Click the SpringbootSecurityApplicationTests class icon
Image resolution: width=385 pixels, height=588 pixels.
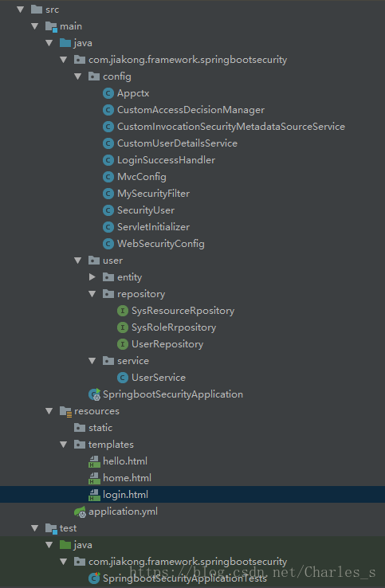click(94, 578)
